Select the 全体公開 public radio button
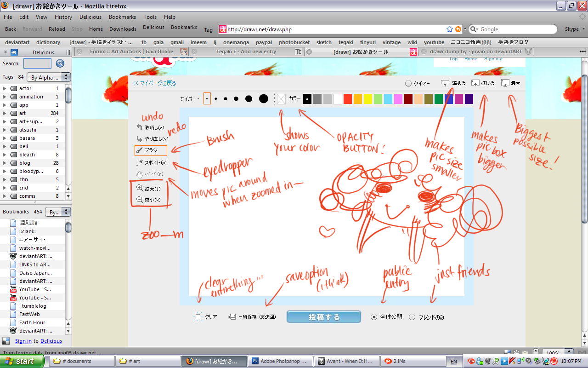This screenshot has height=368, width=588. (374, 317)
